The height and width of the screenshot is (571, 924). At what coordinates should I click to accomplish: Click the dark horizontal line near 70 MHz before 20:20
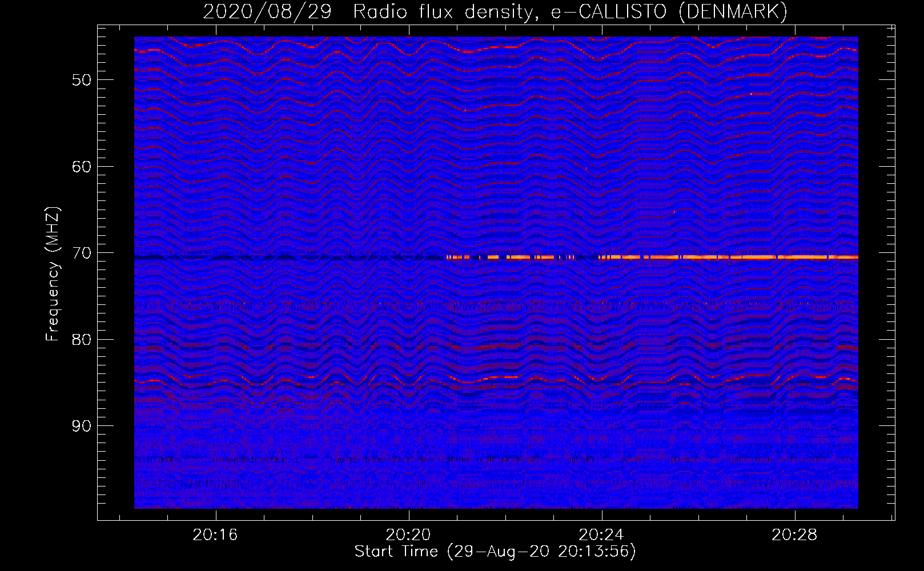[x=290, y=258]
